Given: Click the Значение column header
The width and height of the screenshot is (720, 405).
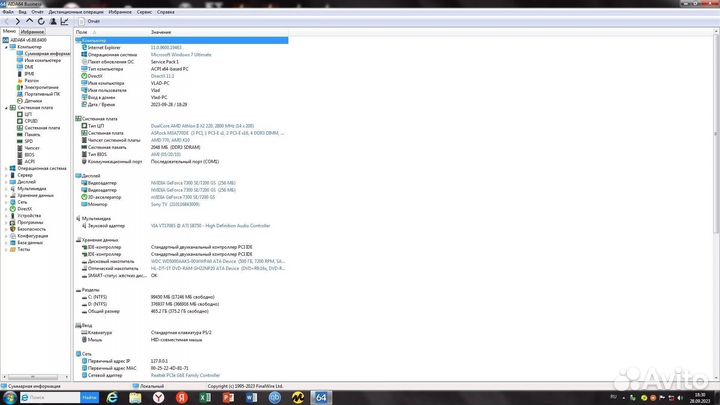Looking at the screenshot, I should (159, 32).
